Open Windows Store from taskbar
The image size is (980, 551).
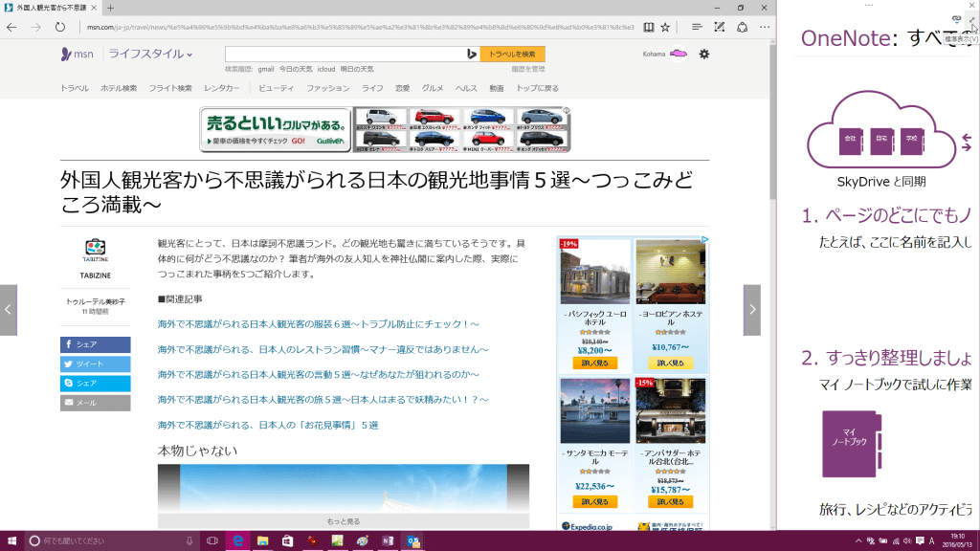coord(287,541)
